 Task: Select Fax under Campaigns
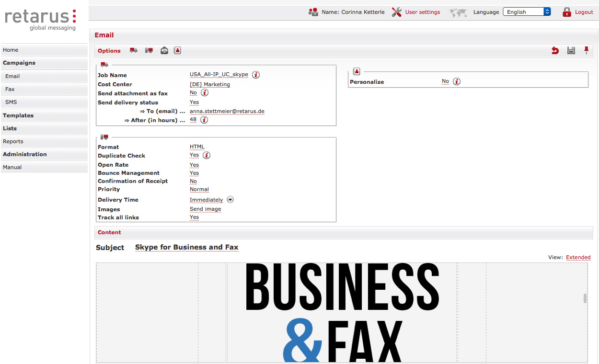44,89
